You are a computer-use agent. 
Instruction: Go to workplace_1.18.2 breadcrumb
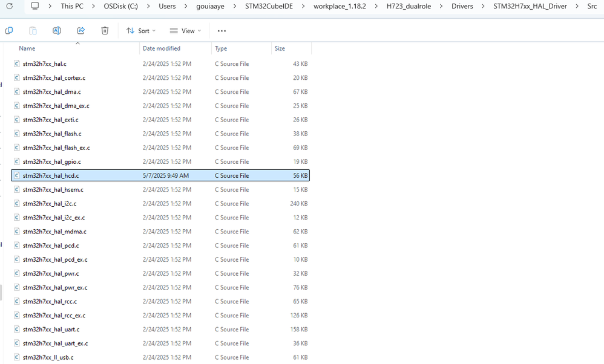340,6
